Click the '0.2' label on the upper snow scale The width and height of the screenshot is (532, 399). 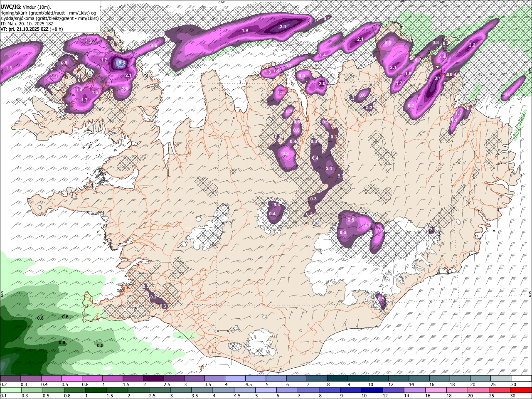point(3,384)
